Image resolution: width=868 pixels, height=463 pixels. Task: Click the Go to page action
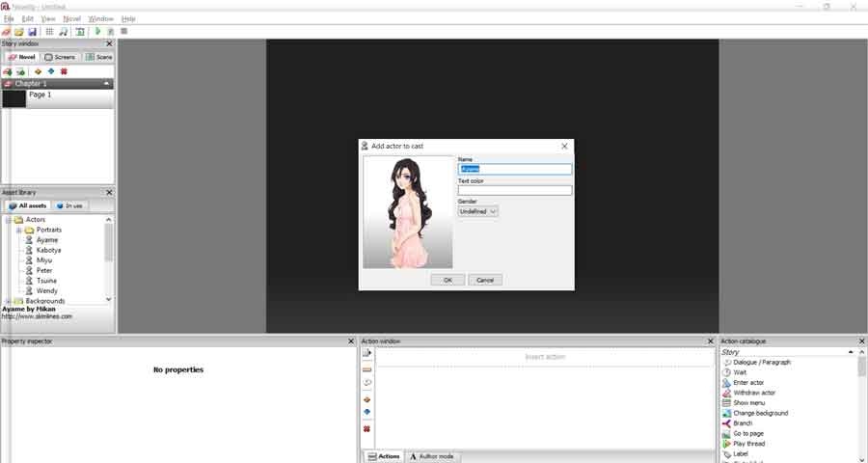click(743, 434)
